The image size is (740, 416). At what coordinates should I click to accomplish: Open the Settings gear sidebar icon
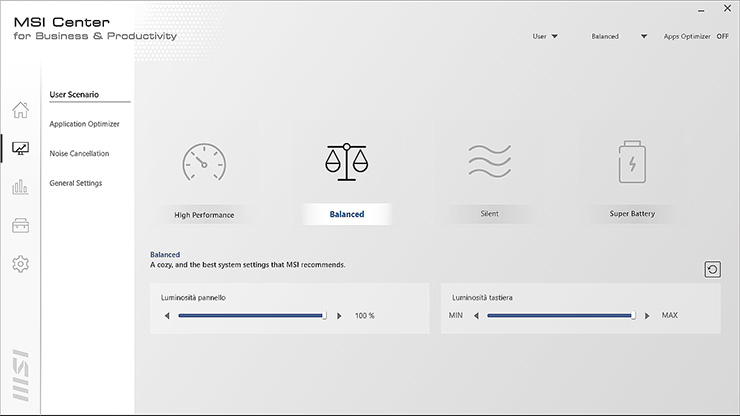[x=20, y=264]
